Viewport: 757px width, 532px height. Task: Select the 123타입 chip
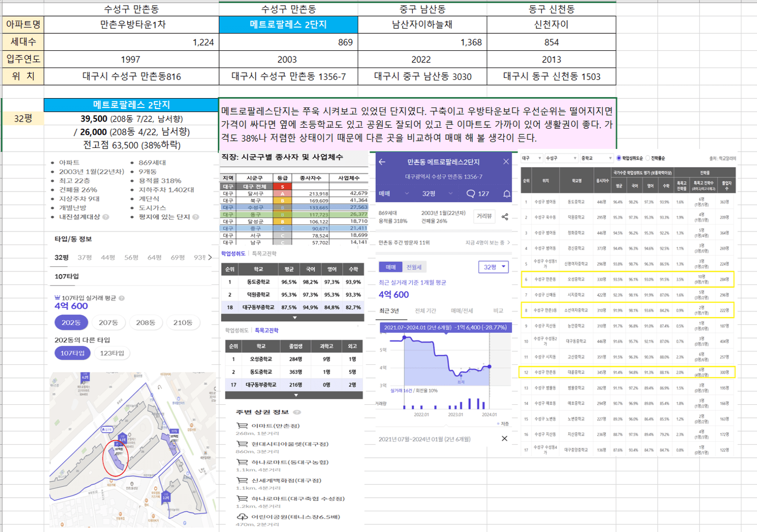[112, 353]
